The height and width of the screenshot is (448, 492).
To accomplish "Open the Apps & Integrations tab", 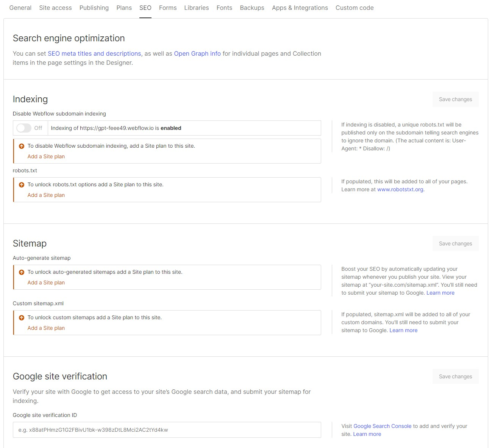I will click(x=300, y=8).
